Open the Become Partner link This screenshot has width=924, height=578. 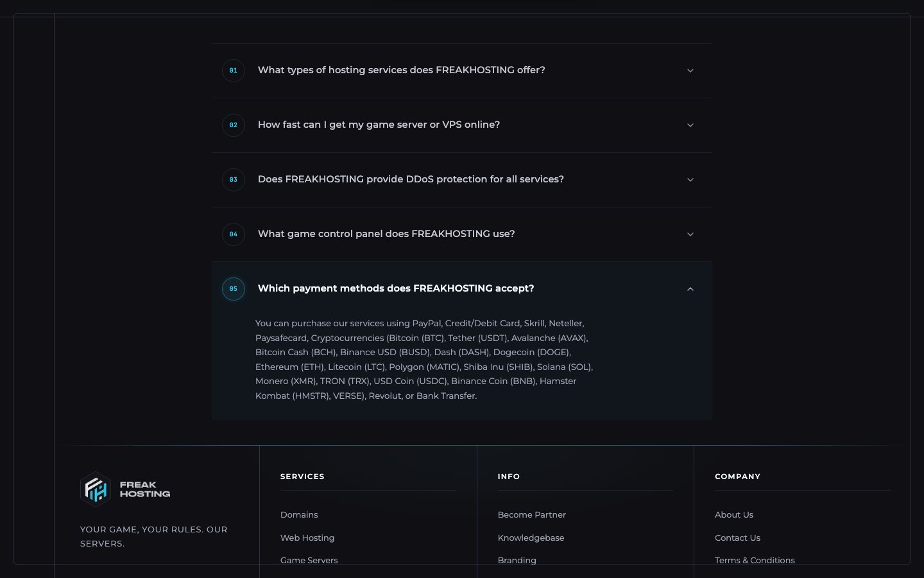[x=532, y=515]
